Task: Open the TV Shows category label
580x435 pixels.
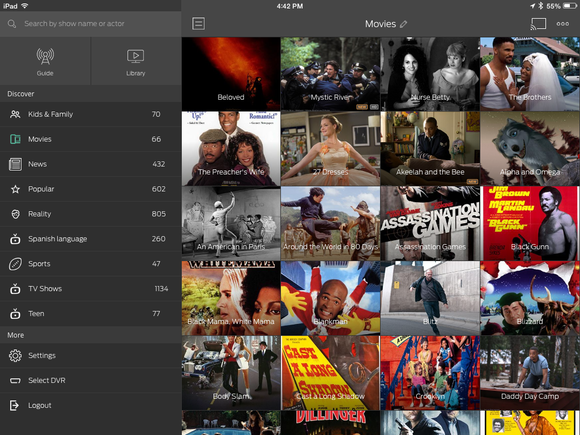Action: [45, 289]
